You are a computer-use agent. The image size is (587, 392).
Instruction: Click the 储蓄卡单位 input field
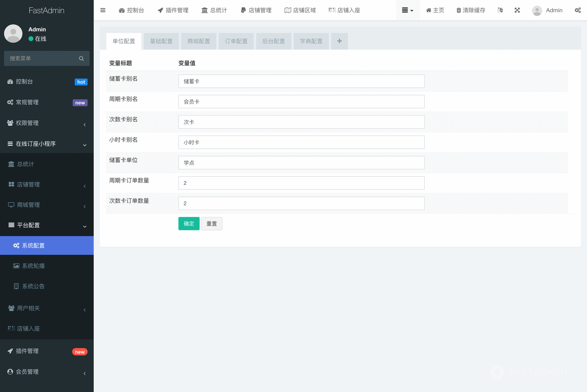[x=301, y=163]
